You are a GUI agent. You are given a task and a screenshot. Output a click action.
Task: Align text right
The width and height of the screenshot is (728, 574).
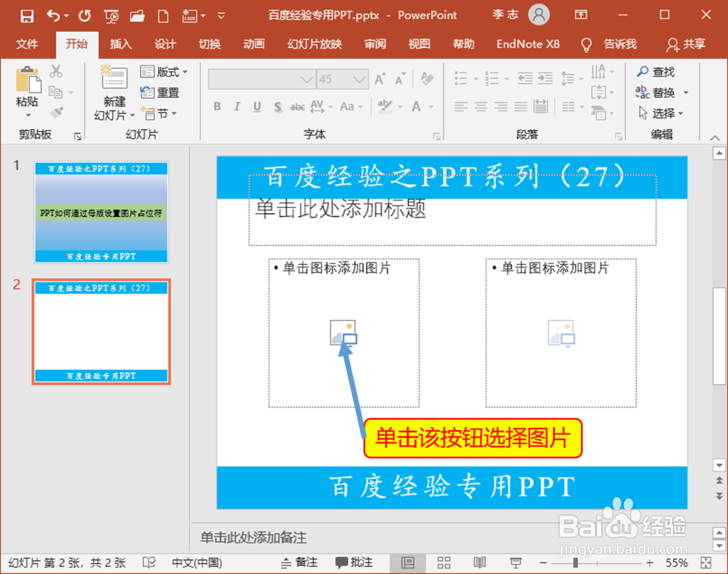(501, 107)
